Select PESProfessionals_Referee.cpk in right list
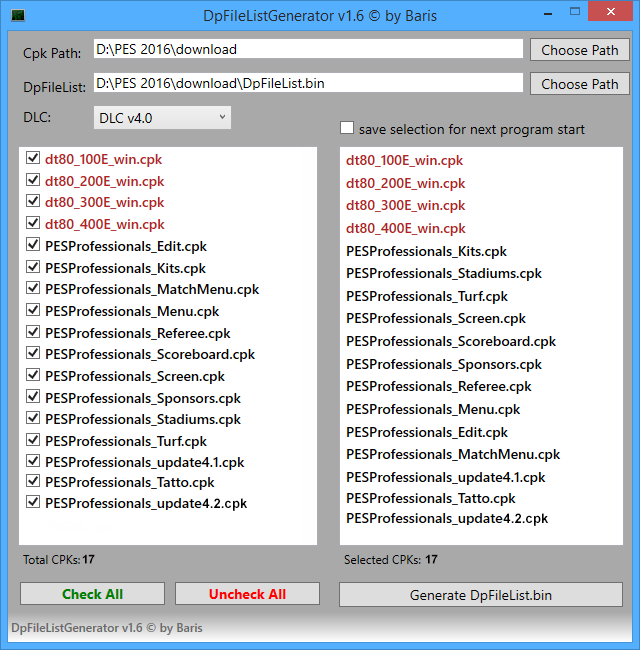 pos(439,387)
